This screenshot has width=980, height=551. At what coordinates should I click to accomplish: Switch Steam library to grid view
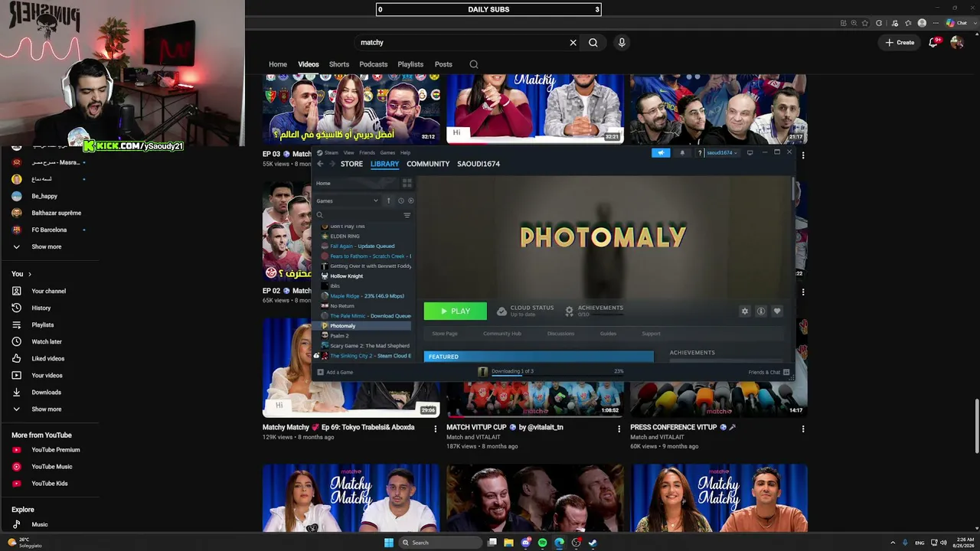pyautogui.click(x=407, y=184)
